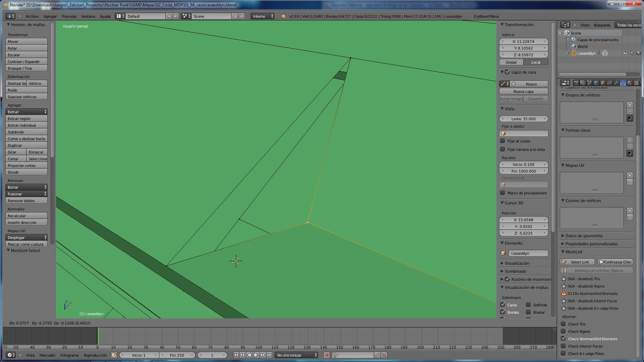644x362 pixels.
Task: Open the No sincronizar sync dropdown
Action: [297, 355]
